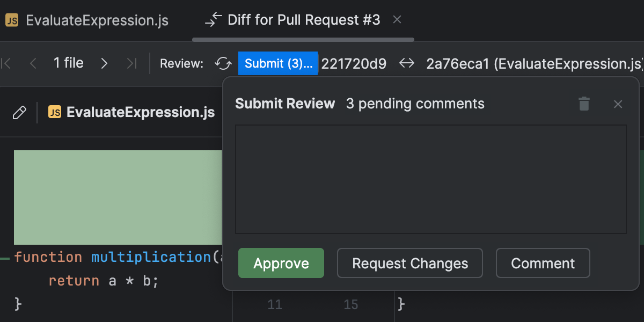
Task: Click the commit hash 221720d9
Action: point(354,63)
